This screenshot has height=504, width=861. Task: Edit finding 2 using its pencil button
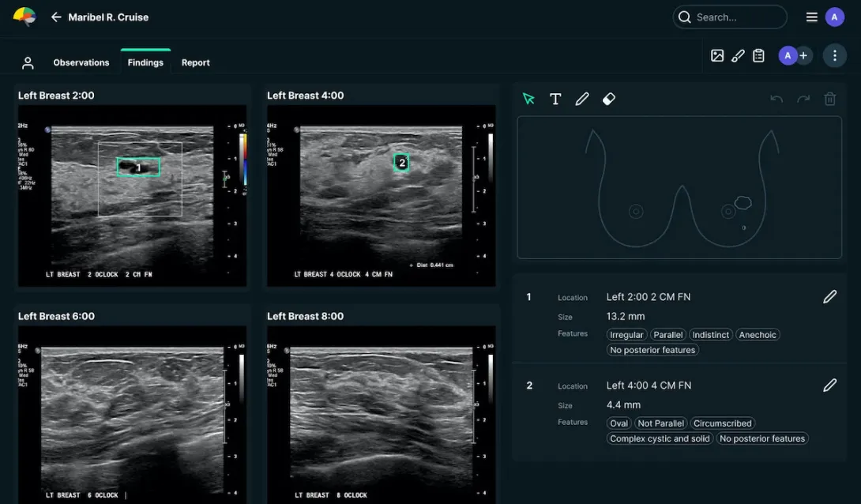830,385
